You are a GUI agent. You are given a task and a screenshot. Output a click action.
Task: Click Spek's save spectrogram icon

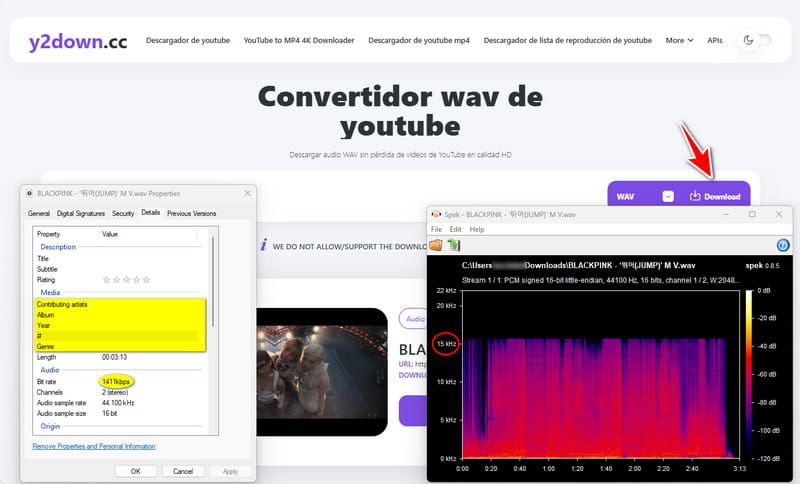454,245
